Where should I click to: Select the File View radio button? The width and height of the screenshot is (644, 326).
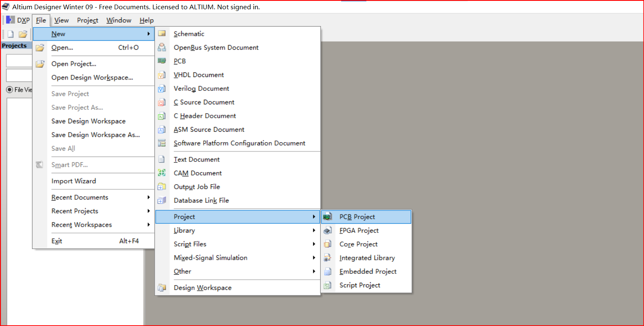9,90
